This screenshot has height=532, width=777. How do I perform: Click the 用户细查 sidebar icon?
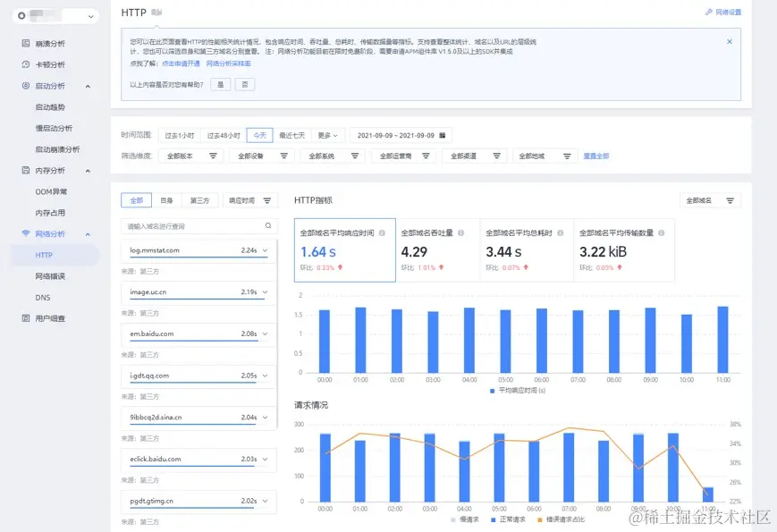point(26,318)
